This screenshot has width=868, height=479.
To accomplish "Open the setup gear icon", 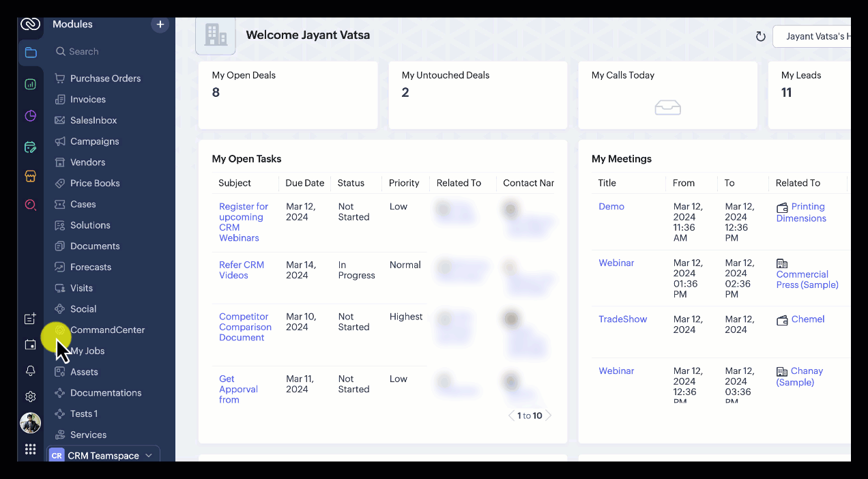I will click(30, 396).
